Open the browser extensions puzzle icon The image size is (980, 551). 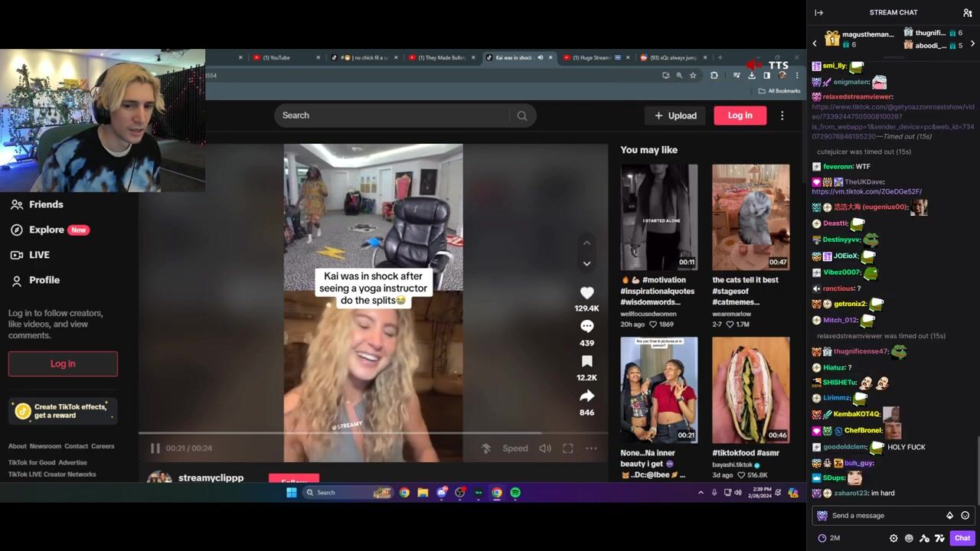pyautogui.click(x=714, y=76)
